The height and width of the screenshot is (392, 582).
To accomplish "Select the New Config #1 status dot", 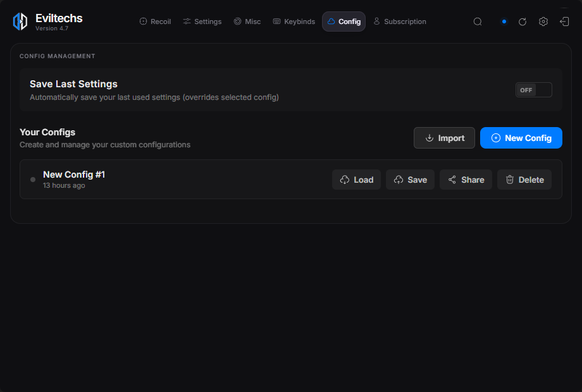I will 33,180.
